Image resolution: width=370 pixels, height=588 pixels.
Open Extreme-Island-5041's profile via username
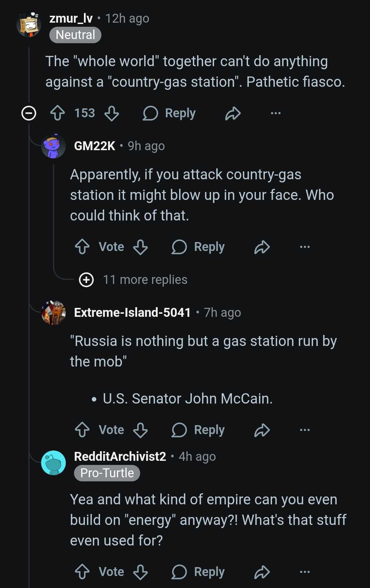click(x=132, y=313)
